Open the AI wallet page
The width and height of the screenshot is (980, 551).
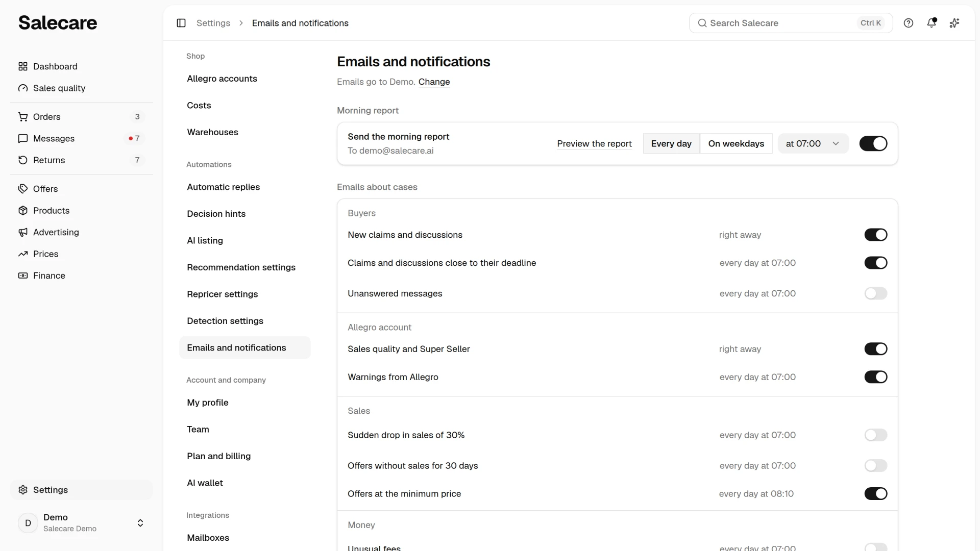(x=244, y=483)
